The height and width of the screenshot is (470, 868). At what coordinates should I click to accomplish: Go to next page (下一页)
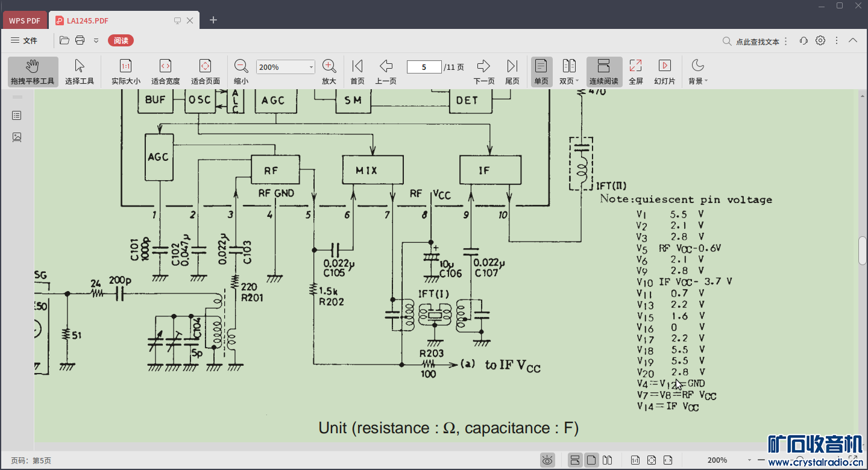click(x=483, y=72)
